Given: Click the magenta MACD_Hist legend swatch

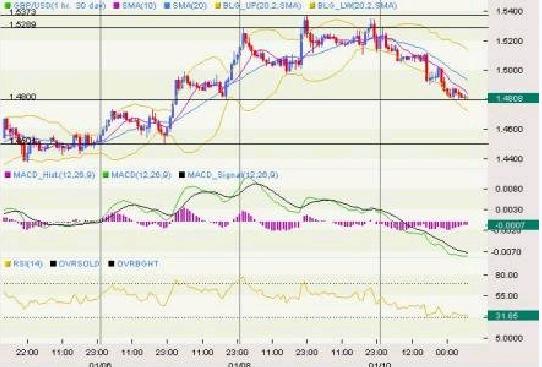Looking at the screenshot, I should pos(7,175).
